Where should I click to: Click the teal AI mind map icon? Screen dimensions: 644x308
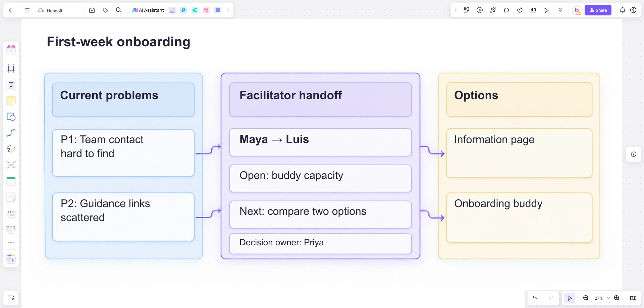point(195,10)
